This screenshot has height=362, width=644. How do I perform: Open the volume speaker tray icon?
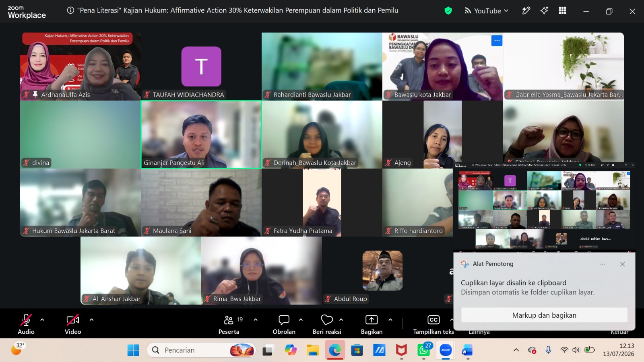[576, 350]
